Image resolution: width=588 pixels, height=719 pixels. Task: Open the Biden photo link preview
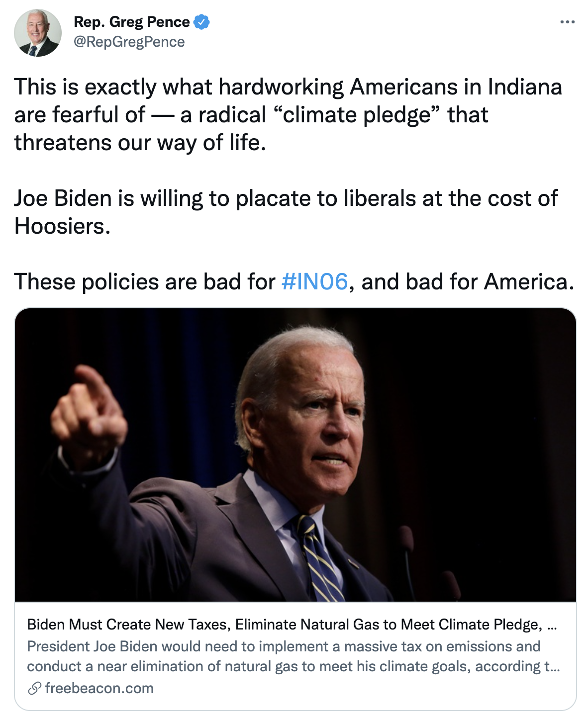point(295,455)
